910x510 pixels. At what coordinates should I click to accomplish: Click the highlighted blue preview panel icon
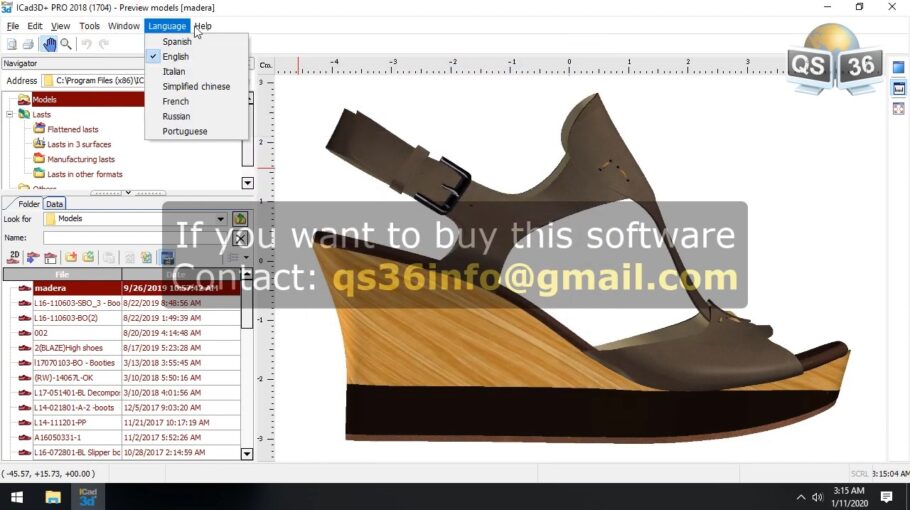coord(167,257)
